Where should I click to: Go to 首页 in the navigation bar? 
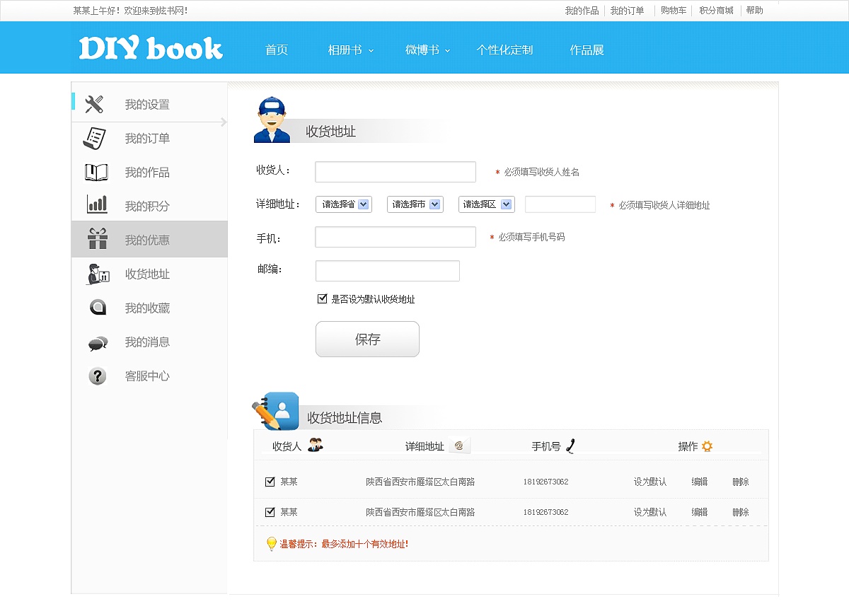click(277, 50)
